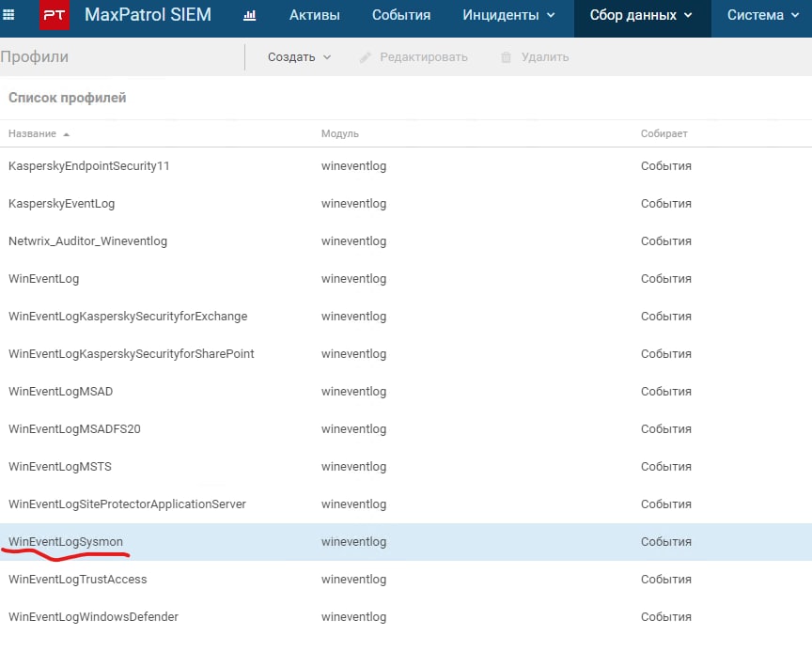Select the WinEventLog profile row
Screen dimensions: 812x651
click(406, 279)
